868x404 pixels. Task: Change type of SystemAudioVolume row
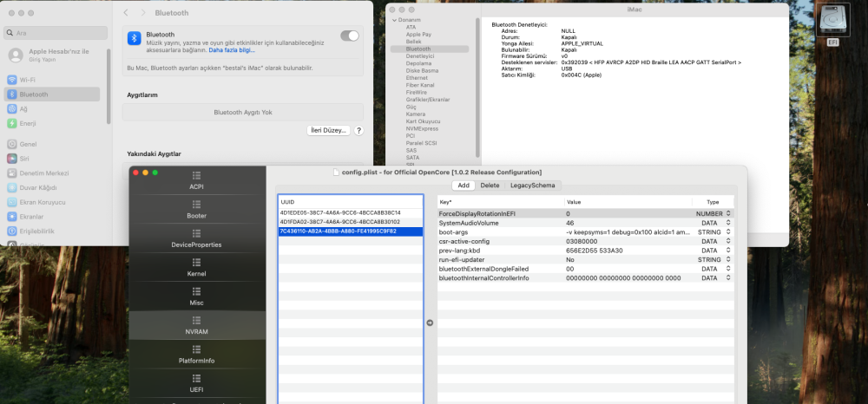coord(728,223)
